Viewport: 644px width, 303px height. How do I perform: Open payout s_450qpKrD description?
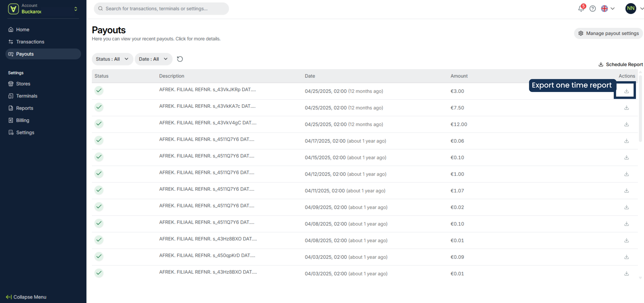(x=207, y=255)
